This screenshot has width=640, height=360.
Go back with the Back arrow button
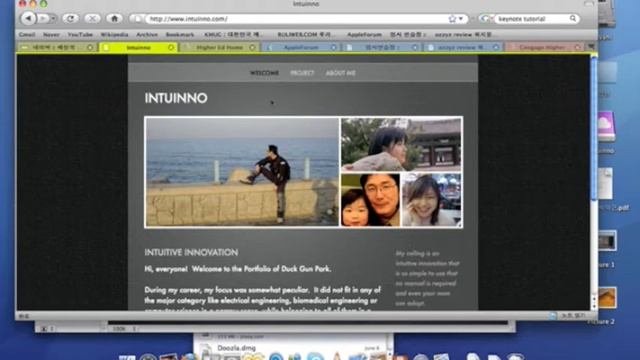pos(28,18)
